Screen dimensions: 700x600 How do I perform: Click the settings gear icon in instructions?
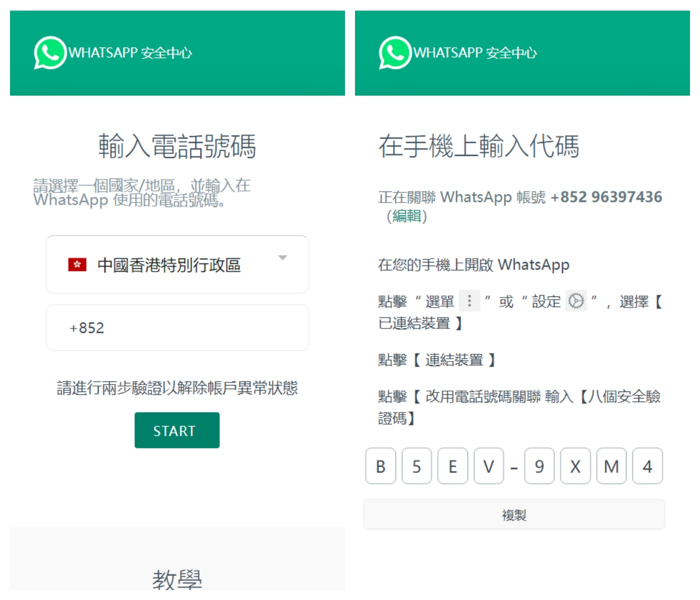576,301
